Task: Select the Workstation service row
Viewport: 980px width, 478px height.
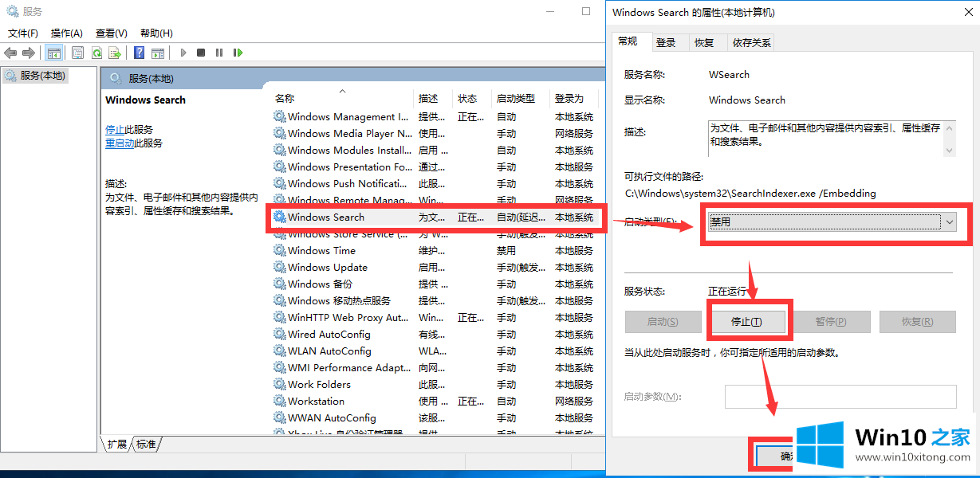Action: pyautogui.click(x=437, y=401)
